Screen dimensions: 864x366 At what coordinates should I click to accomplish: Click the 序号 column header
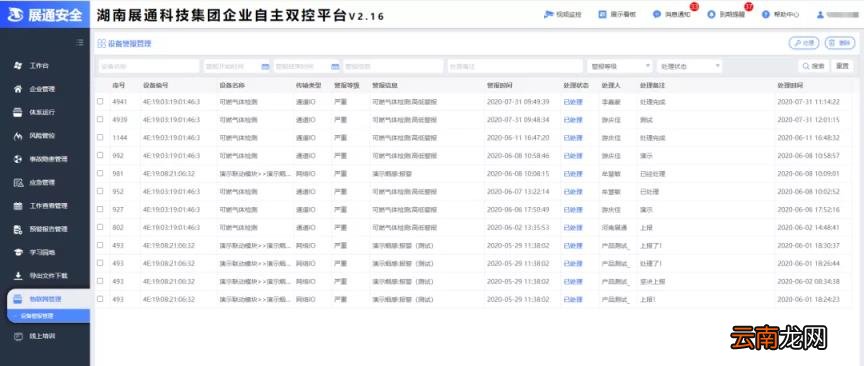tap(119, 85)
